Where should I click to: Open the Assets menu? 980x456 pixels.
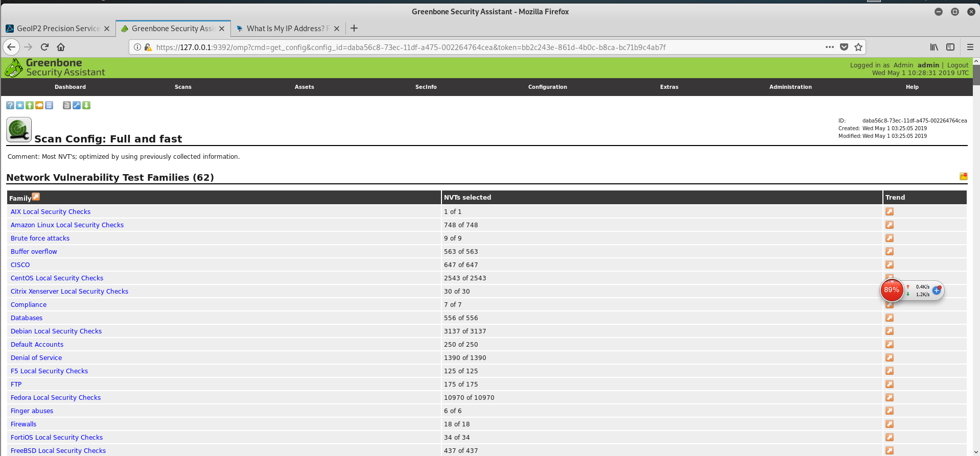coord(305,87)
